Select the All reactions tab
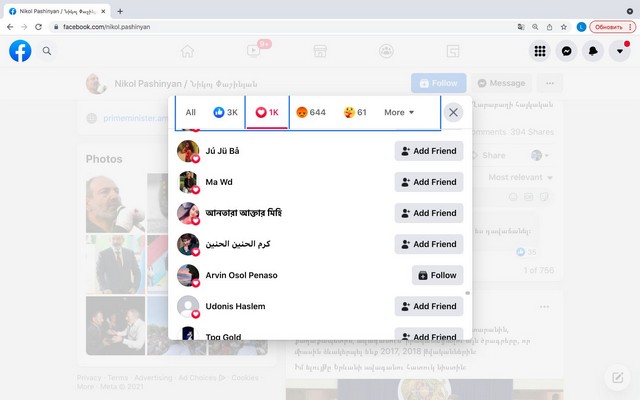Screen dimensions: 640x400 (x=191, y=112)
